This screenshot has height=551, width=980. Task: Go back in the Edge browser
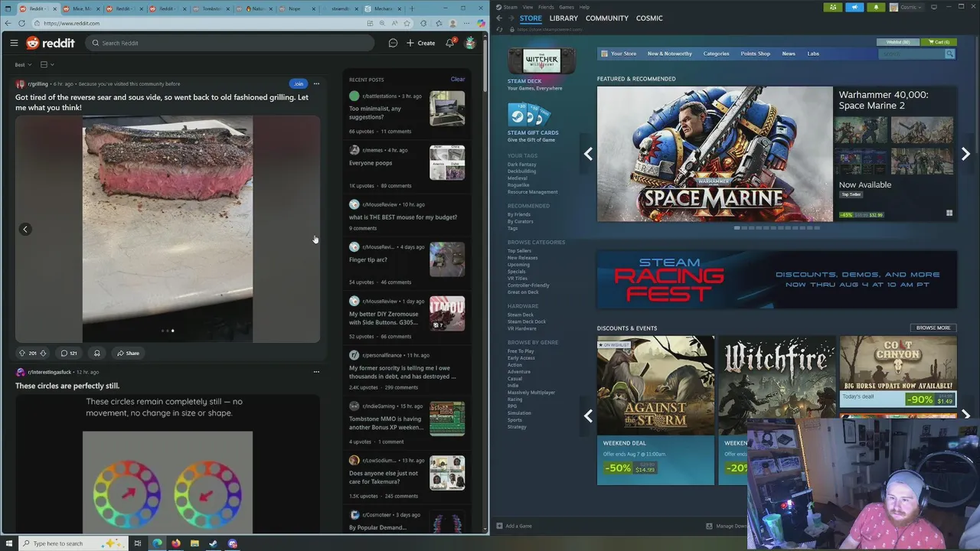tap(8, 23)
